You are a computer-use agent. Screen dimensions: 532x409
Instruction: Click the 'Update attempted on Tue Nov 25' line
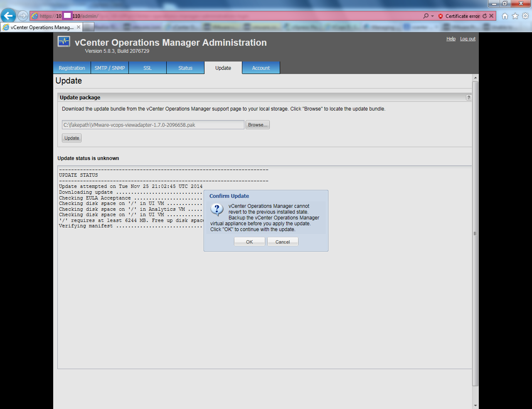click(131, 187)
